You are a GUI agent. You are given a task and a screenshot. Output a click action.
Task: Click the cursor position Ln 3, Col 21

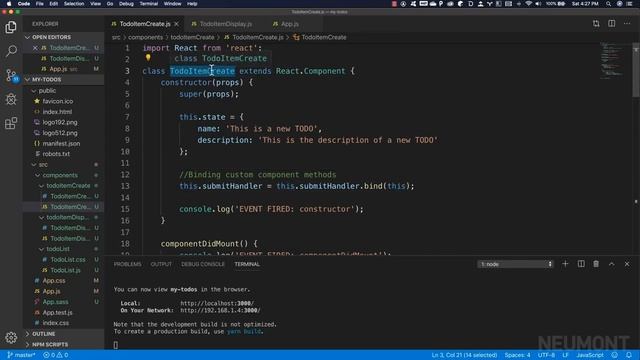point(464,355)
